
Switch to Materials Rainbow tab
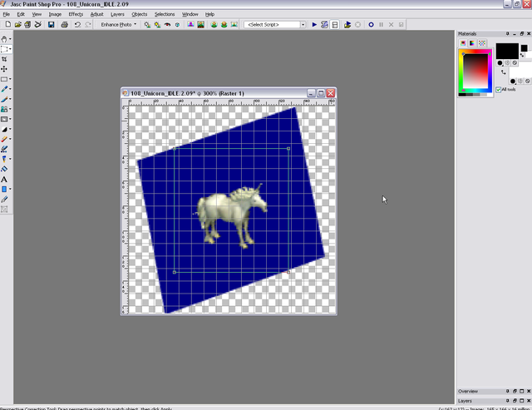click(x=472, y=43)
